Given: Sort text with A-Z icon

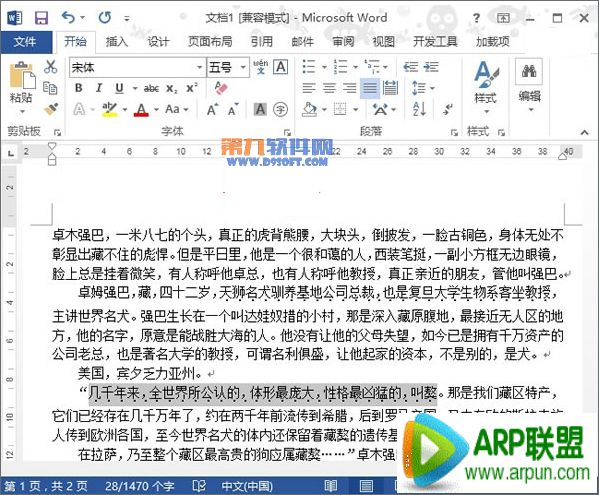Looking at the screenshot, I should coord(419,110).
